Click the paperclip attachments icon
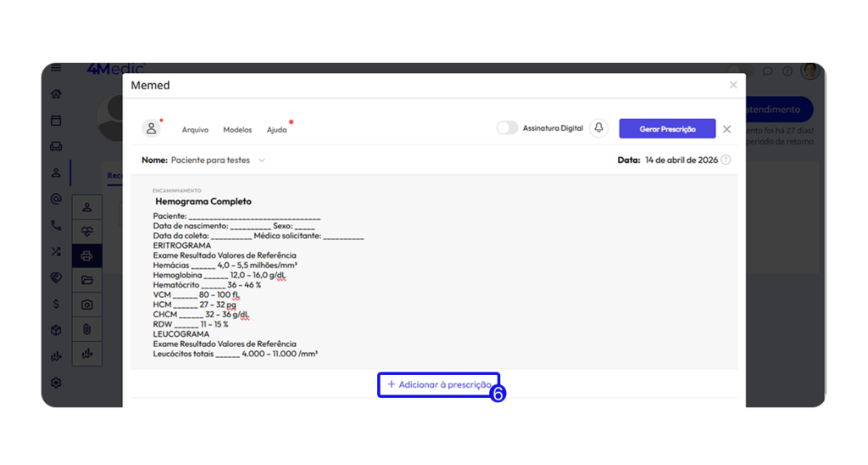Screen dimensions: 868x465 tap(86, 328)
